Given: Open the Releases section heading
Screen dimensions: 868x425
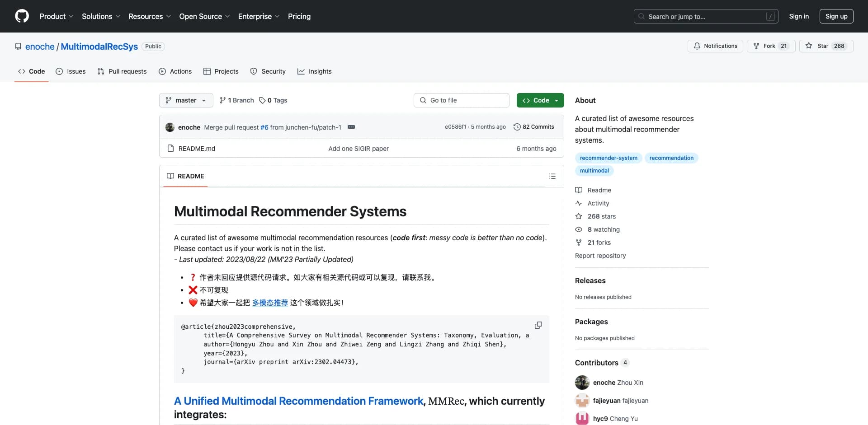Looking at the screenshot, I should coord(590,280).
